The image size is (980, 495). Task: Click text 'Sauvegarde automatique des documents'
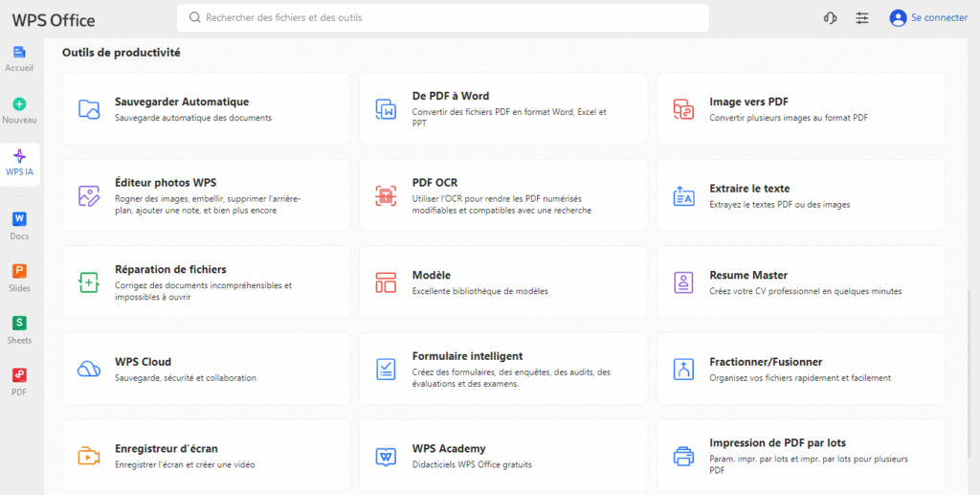[x=193, y=118]
